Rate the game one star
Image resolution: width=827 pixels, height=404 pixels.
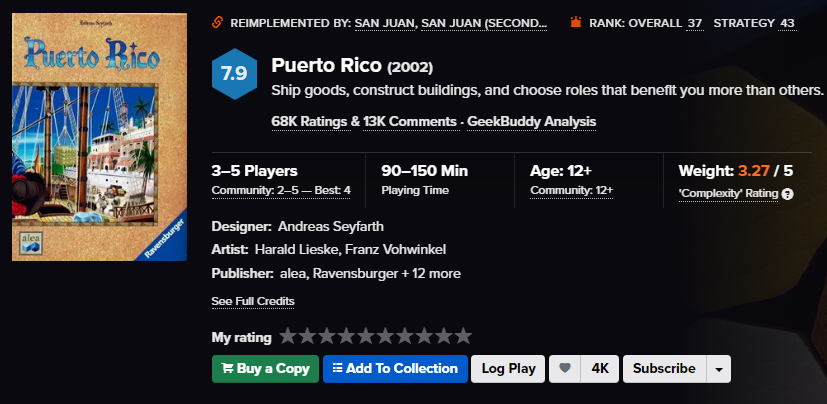[x=288, y=337]
